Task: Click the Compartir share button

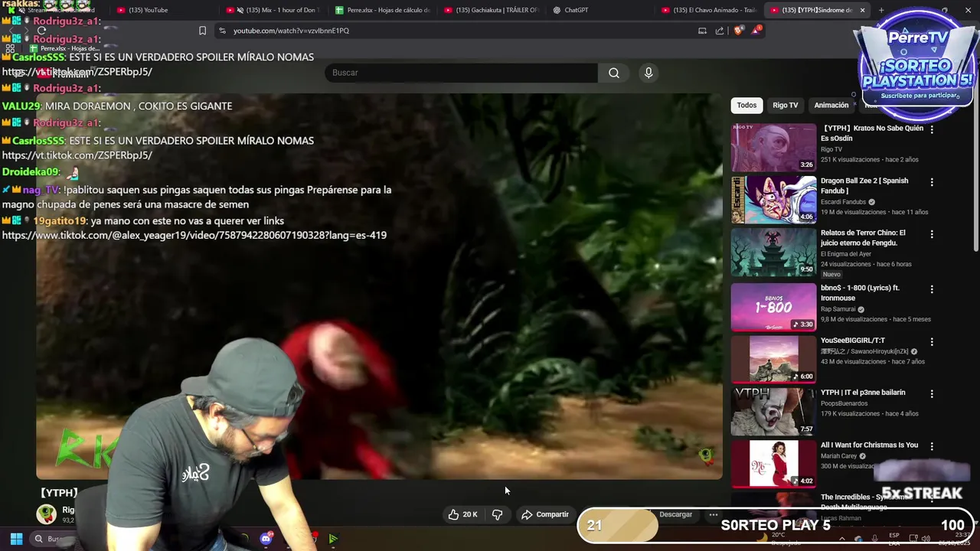Action: [x=545, y=514]
